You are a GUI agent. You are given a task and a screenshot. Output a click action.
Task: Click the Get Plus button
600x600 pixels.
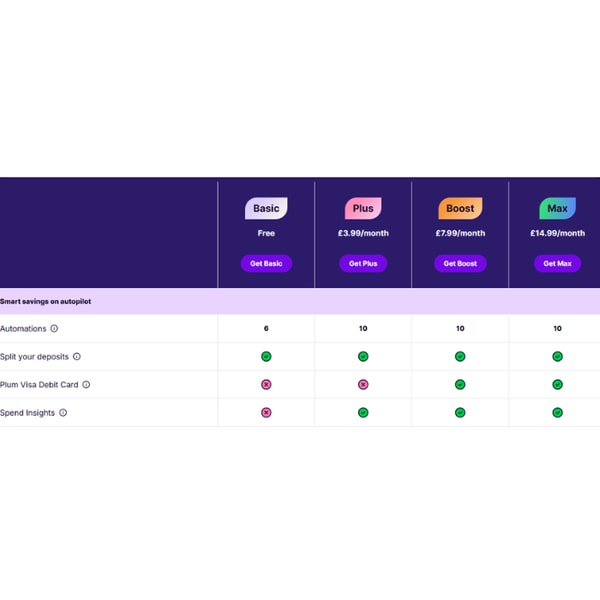(363, 263)
